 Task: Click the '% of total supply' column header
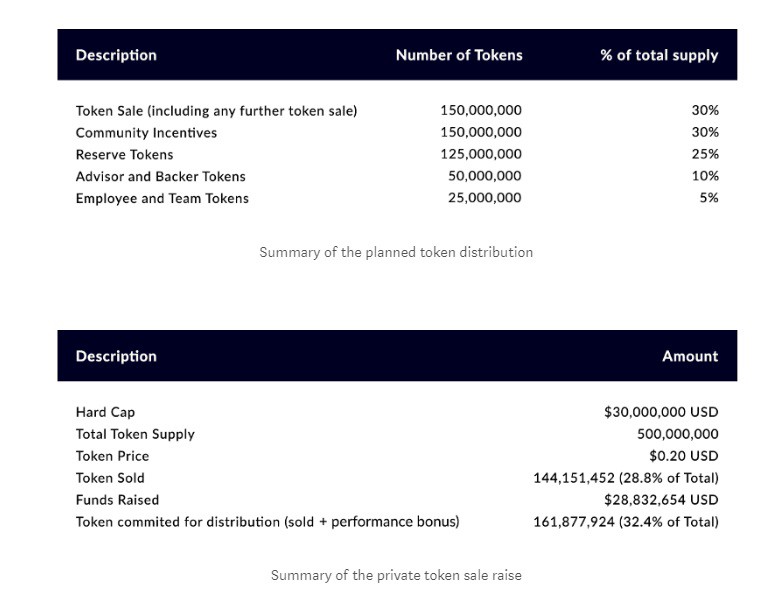pyautogui.click(x=659, y=55)
